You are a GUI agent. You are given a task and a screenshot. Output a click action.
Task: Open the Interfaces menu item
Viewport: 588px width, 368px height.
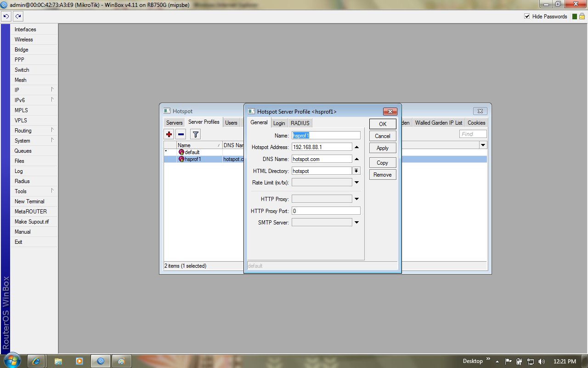pos(34,29)
